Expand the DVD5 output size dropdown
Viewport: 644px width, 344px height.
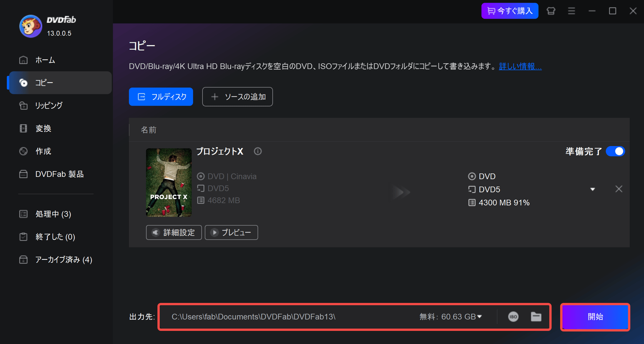[x=593, y=189]
